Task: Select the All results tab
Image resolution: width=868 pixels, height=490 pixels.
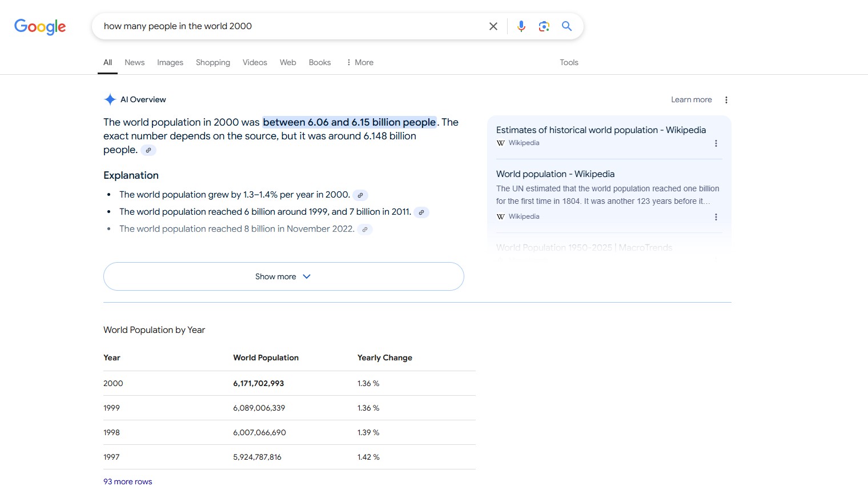Action: click(107, 62)
